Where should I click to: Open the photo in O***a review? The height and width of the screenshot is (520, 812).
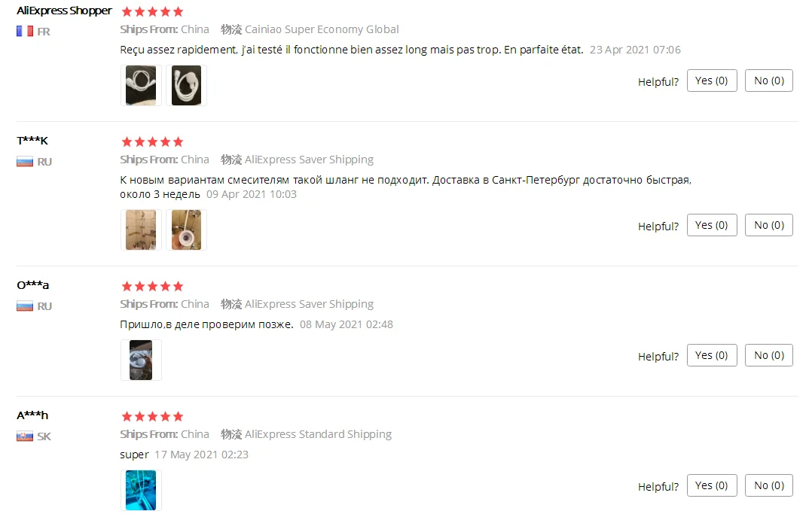[141, 360]
